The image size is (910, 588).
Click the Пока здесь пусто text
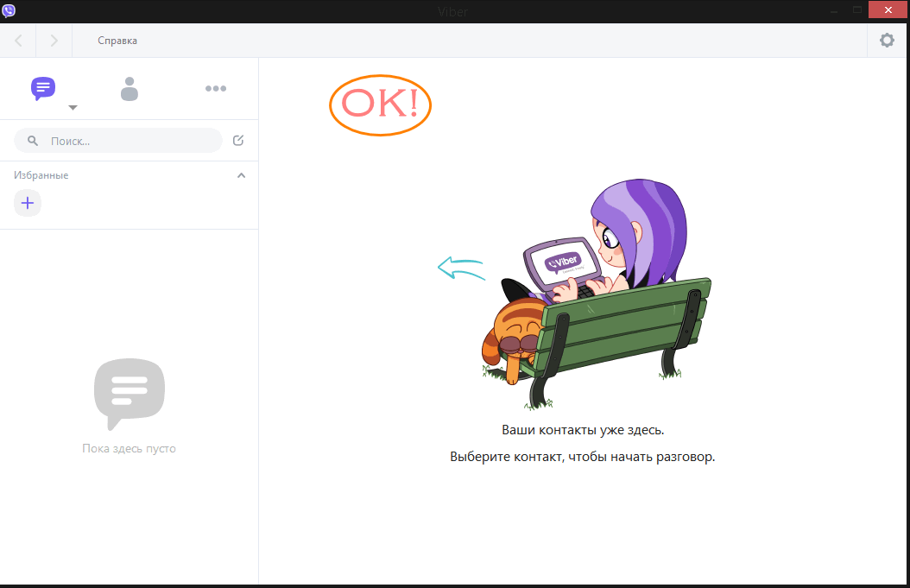click(129, 448)
